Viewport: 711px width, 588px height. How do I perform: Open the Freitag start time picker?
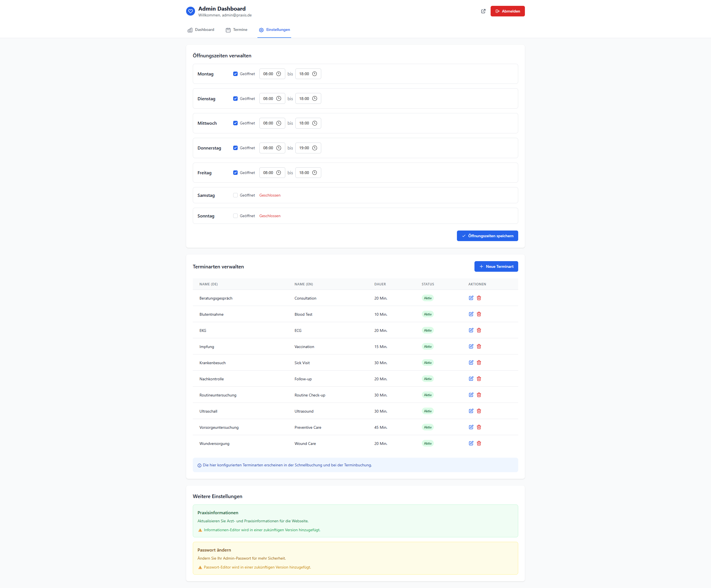(x=279, y=173)
